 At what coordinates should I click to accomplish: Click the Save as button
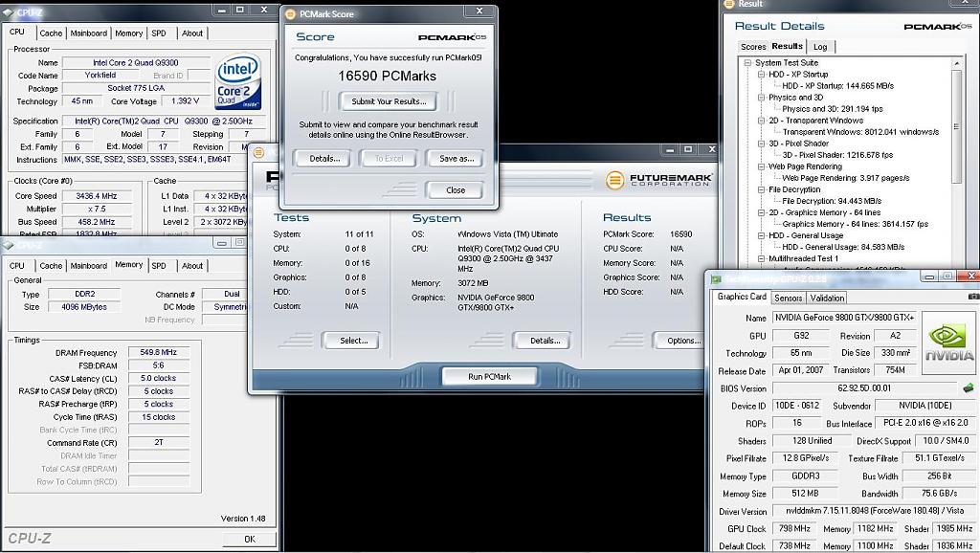[457, 159]
